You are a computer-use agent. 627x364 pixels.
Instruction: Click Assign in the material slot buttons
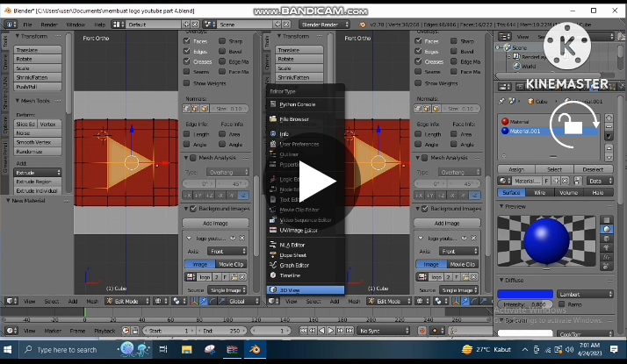tap(516, 169)
